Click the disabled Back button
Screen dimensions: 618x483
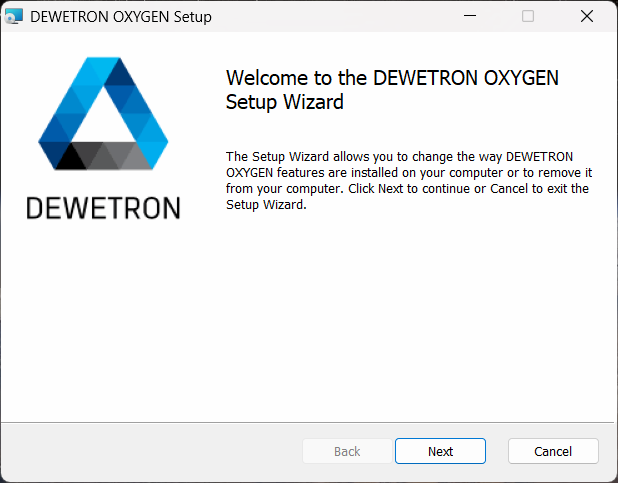[347, 451]
